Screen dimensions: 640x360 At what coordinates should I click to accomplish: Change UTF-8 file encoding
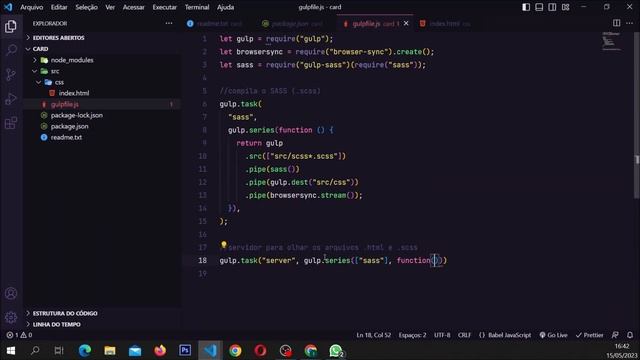(442, 335)
